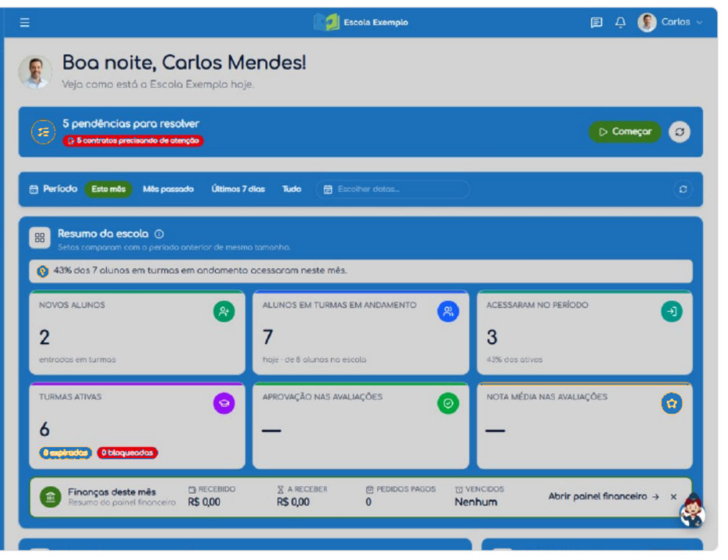Click the Acessaram no período value 3
This screenshot has height=560, width=728.
pos(492,337)
